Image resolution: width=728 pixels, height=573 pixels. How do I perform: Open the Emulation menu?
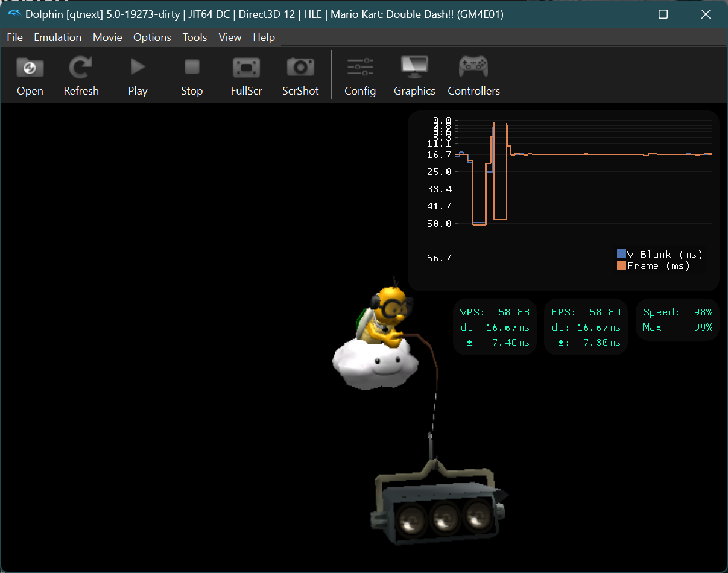click(57, 37)
